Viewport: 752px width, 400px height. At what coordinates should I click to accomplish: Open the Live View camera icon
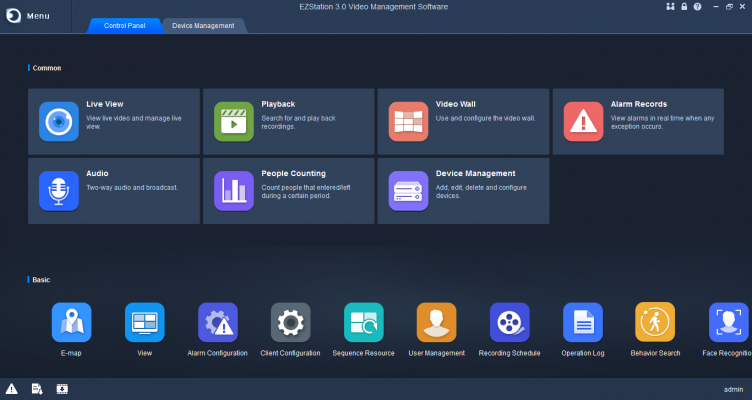tap(59, 121)
